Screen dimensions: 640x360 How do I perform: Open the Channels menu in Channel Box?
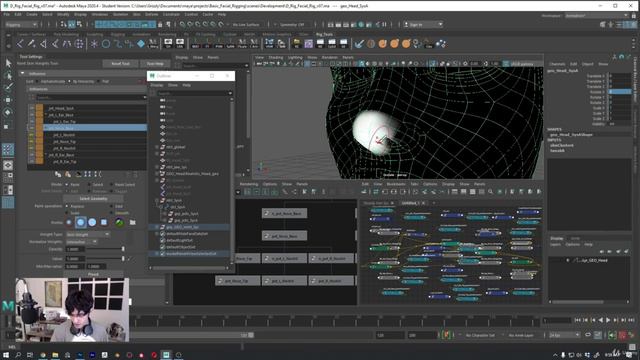click(x=557, y=64)
